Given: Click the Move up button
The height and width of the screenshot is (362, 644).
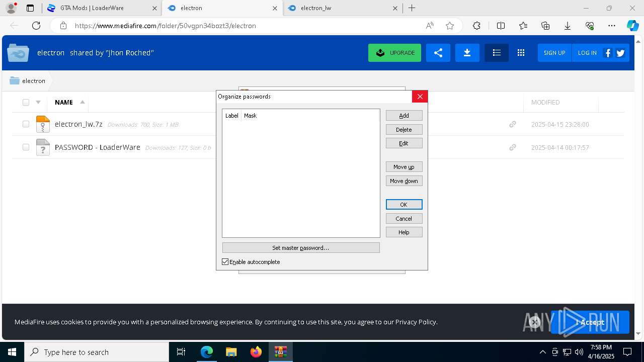Looking at the screenshot, I should (x=404, y=167).
